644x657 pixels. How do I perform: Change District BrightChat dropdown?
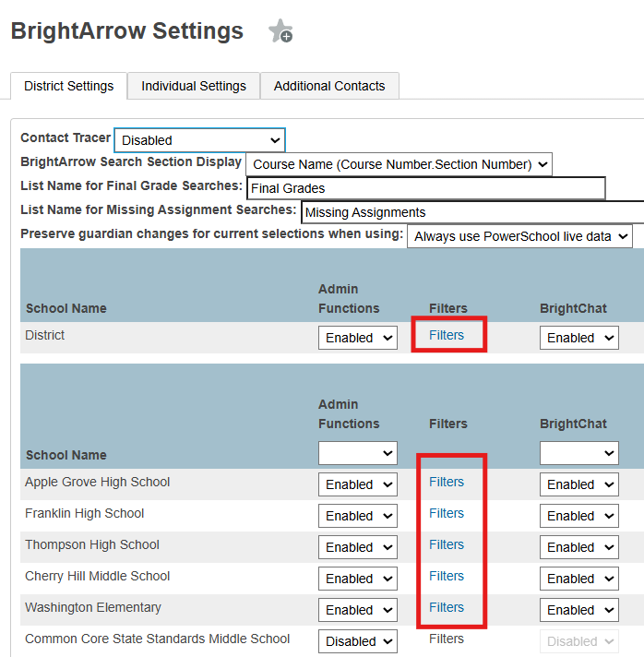(x=579, y=338)
